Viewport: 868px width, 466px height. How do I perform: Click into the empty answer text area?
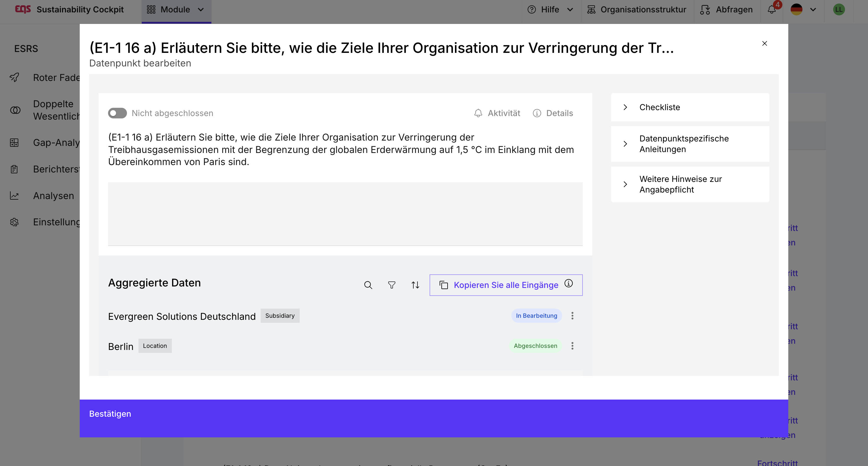(345, 214)
